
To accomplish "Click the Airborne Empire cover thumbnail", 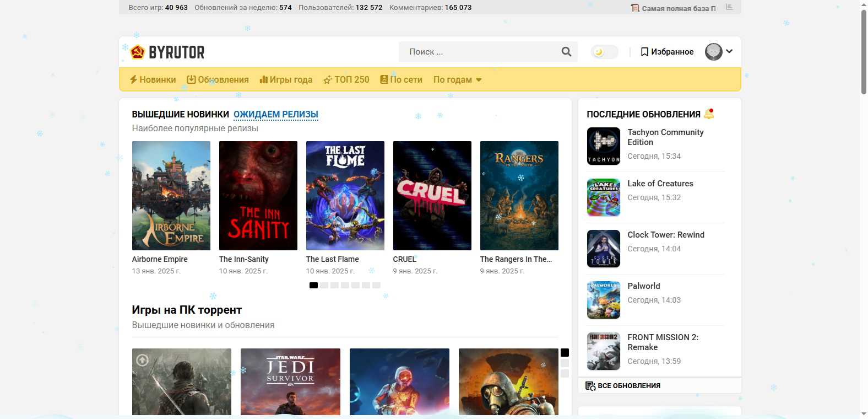I will pos(171,196).
